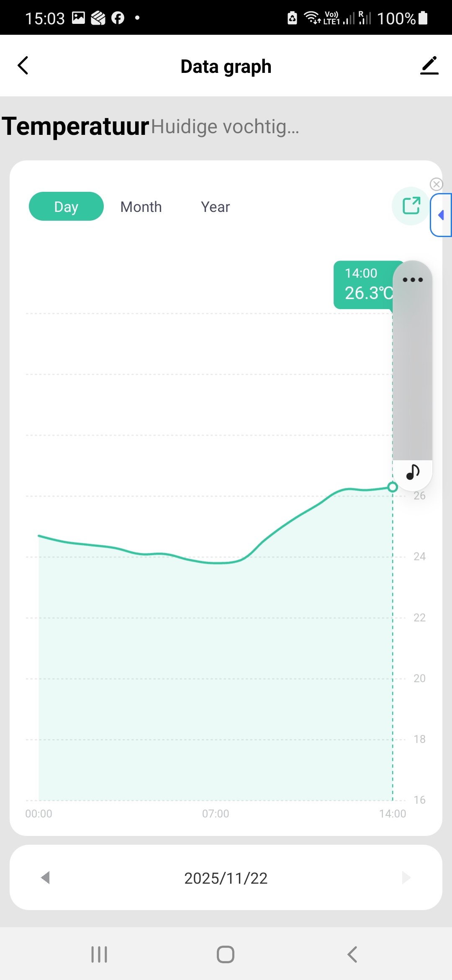Go to previous day arrow

pos(46,877)
